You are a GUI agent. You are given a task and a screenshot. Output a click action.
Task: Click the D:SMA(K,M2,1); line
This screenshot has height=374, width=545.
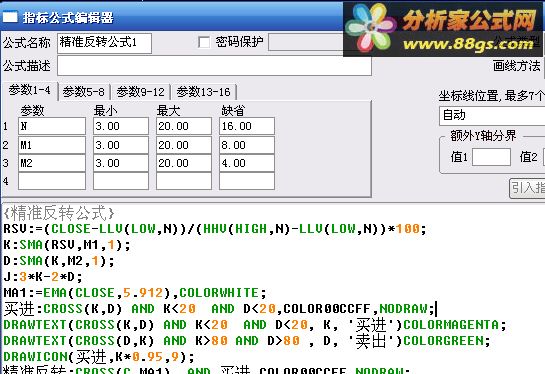(59, 261)
